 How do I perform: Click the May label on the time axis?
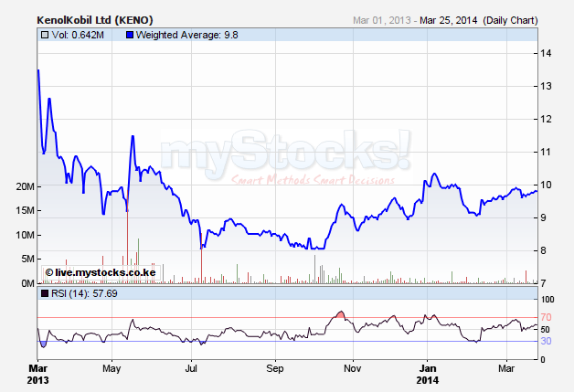[x=112, y=368]
